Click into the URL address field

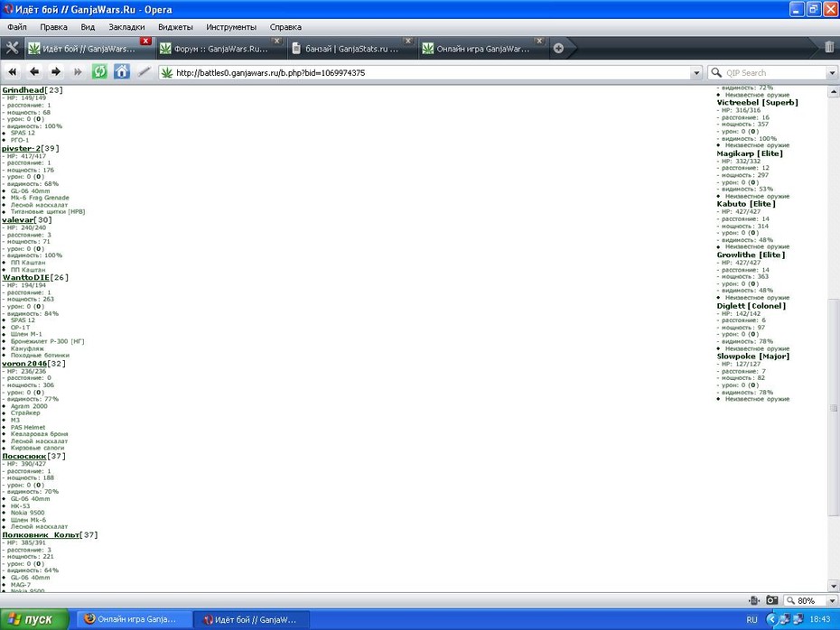pyautogui.click(x=431, y=73)
